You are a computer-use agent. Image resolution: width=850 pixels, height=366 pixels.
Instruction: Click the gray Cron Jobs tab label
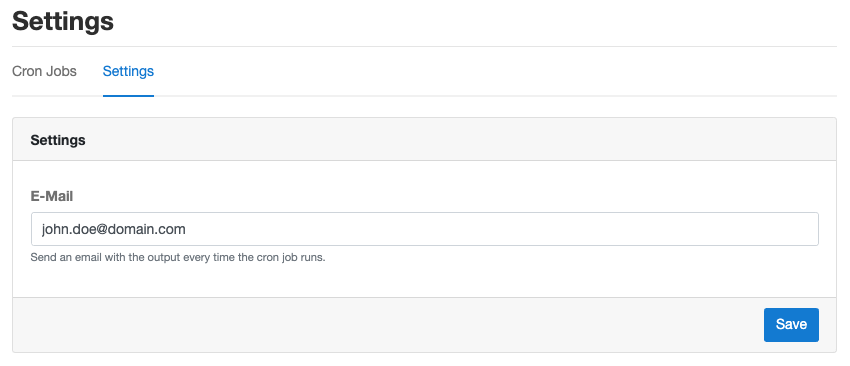click(x=44, y=71)
